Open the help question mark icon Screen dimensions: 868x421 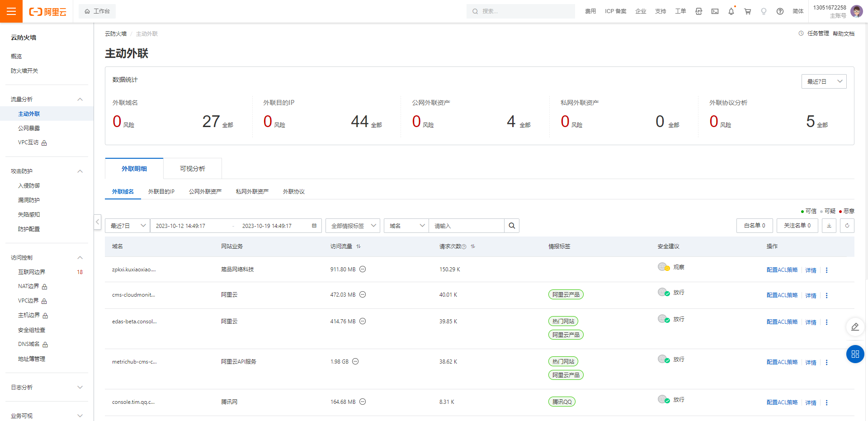coord(780,11)
